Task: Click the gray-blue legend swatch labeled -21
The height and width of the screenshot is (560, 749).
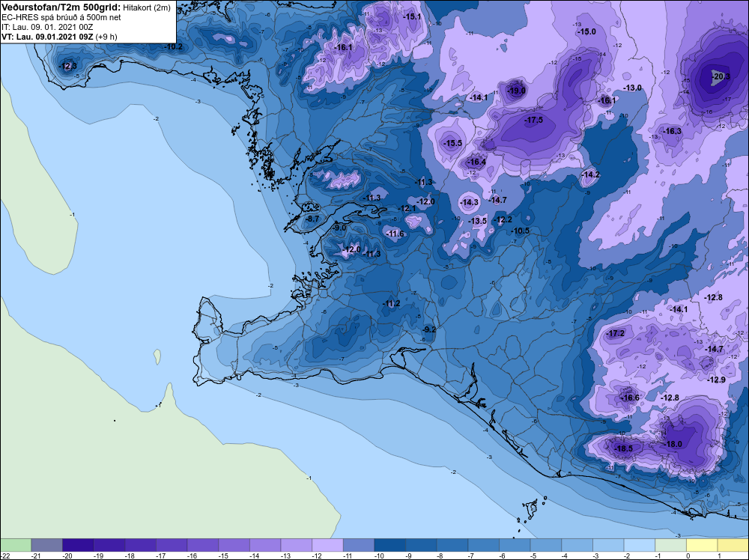Action: (46, 545)
